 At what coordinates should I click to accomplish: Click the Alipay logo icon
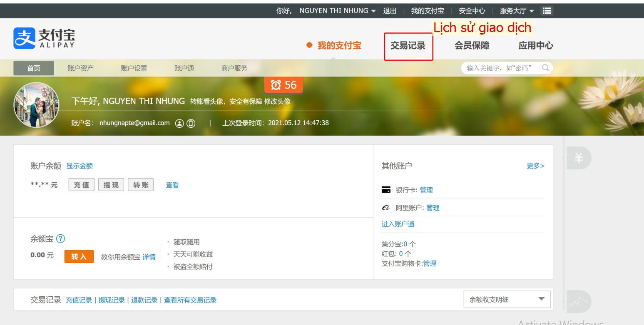pos(24,38)
